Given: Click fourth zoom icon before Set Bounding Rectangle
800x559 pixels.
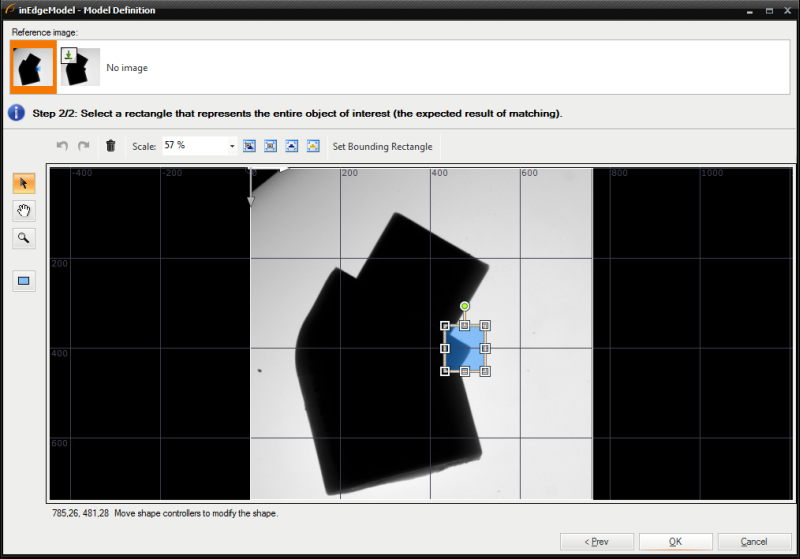Looking at the screenshot, I should point(313,146).
